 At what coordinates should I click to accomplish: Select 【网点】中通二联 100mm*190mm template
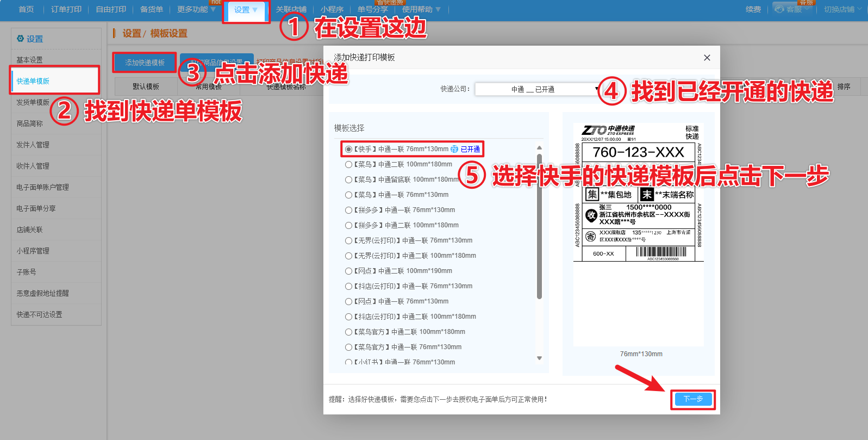(x=348, y=271)
